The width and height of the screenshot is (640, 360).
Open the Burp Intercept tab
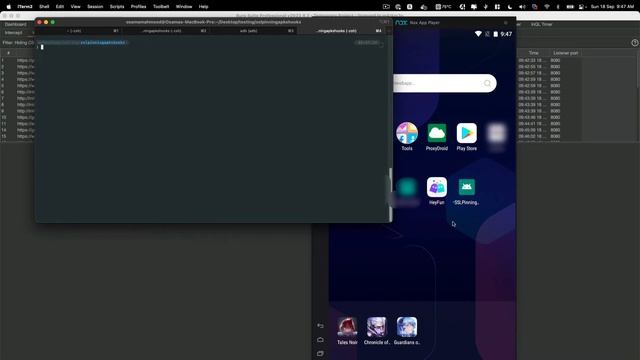(13, 33)
